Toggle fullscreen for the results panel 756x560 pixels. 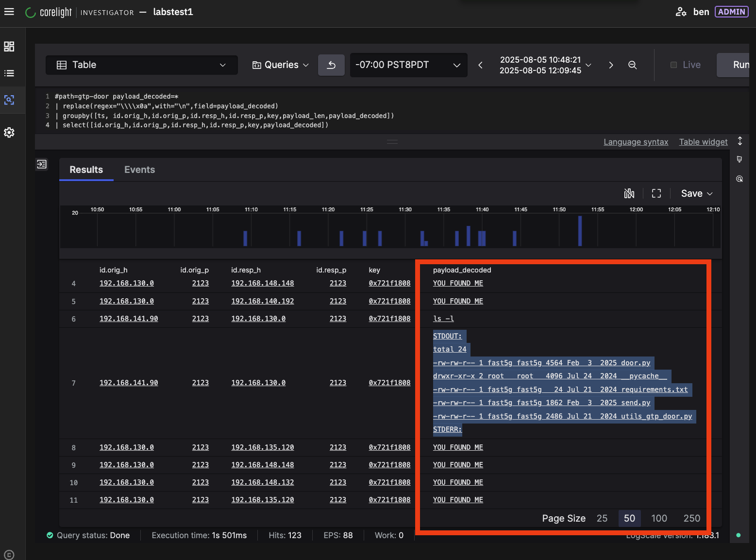(x=656, y=193)
